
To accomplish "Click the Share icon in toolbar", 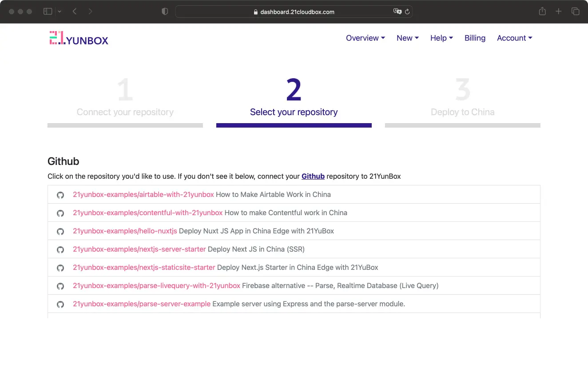I will coord(542,12).
